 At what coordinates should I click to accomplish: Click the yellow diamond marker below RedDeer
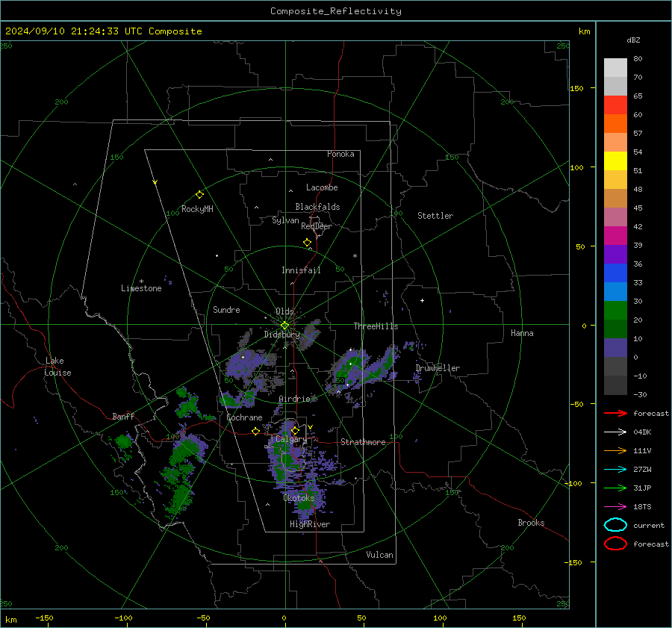(308, 243)
